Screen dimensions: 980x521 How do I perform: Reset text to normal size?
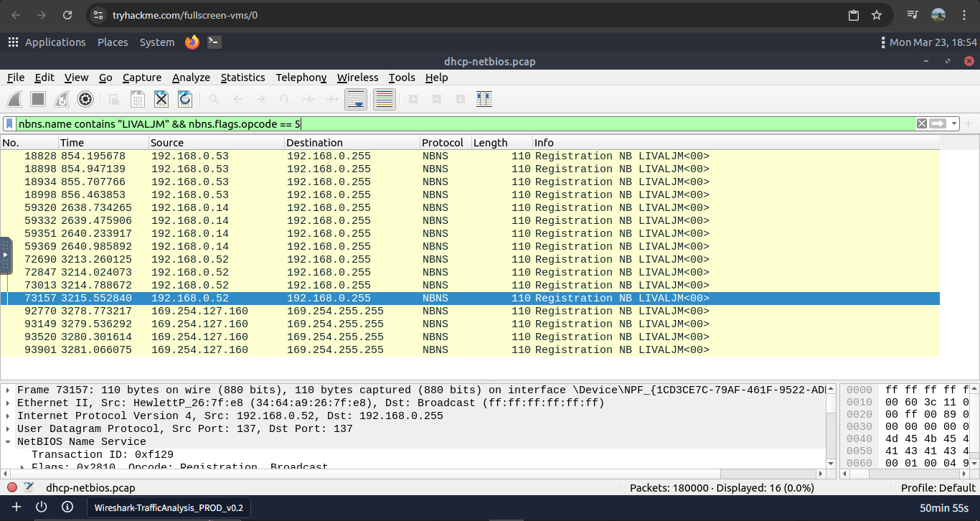click(x=461, y=99)
